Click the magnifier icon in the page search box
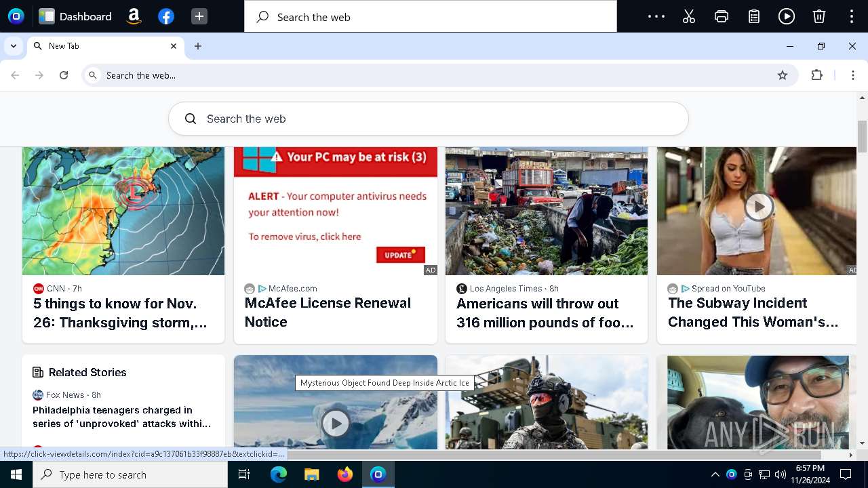 coord(191,119)
